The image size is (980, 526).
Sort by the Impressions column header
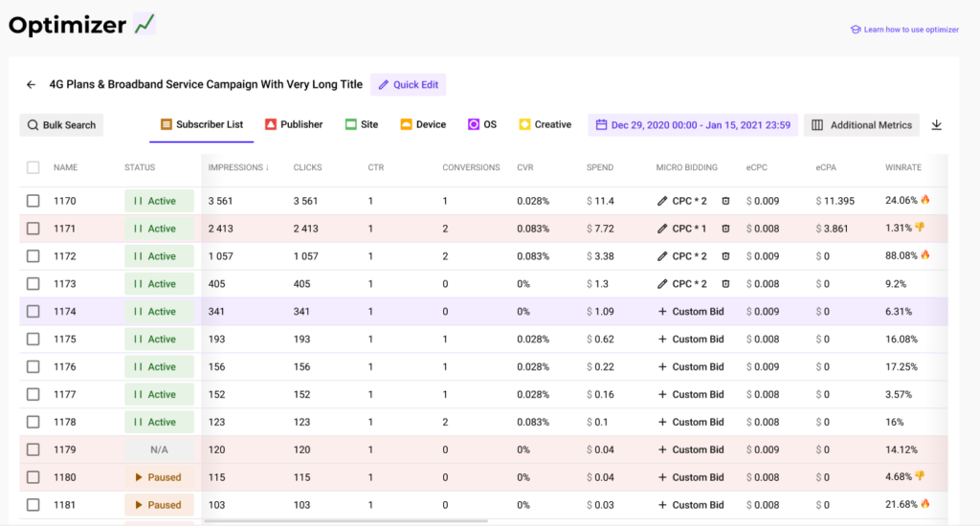point(238,167)
